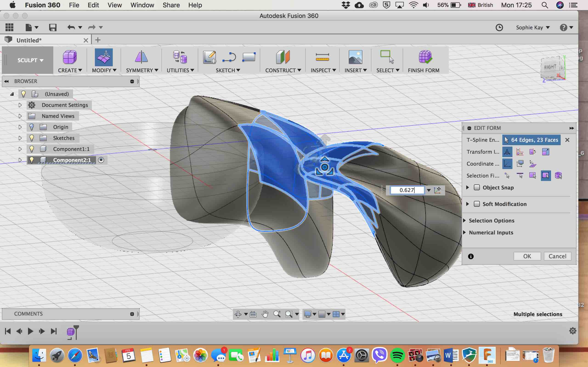
Task: Click the 0.627 value input field
Action: tap(407, 190)
